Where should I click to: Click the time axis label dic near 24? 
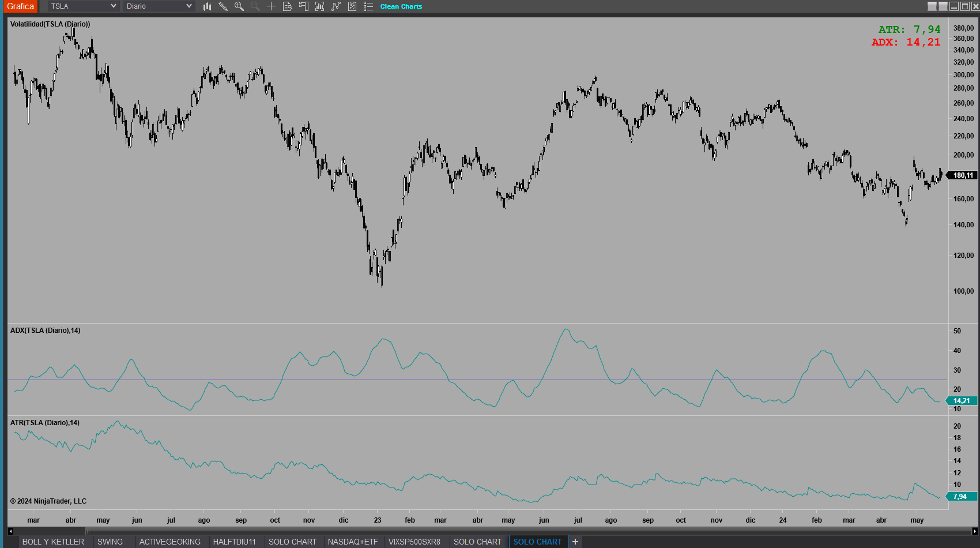coord(751,520)
